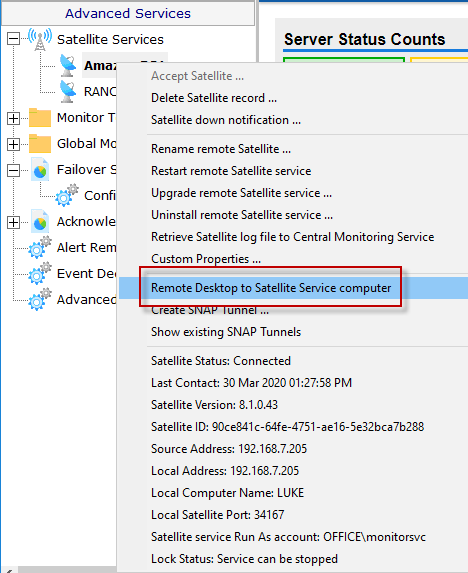Collapse the Failover S tree node
This screenshot has height=573, width=468.
point(14,170)
